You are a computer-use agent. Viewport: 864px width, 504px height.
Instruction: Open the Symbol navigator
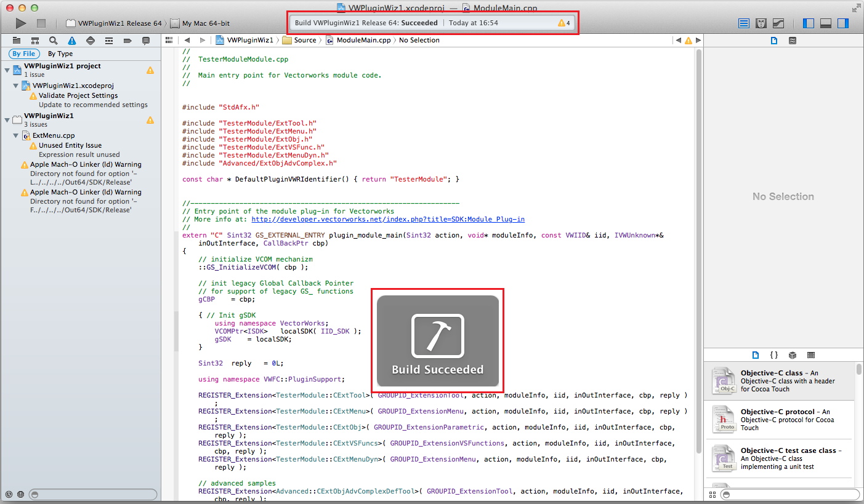click(x=35, y=41)
